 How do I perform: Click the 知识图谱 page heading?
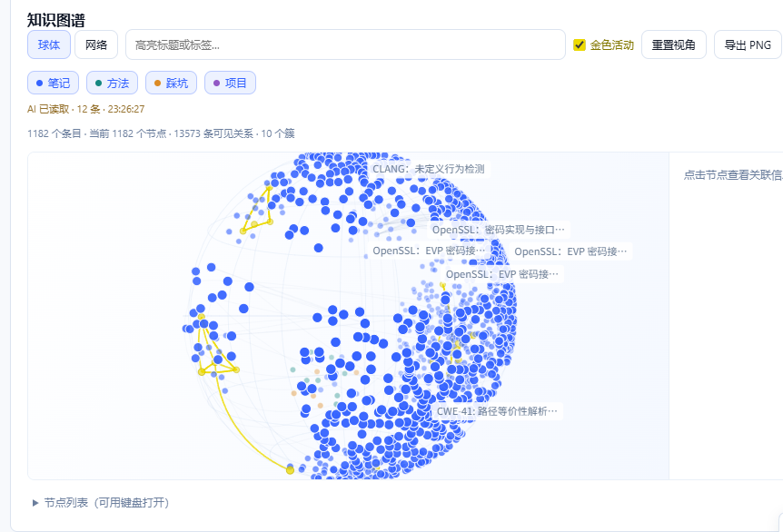[56, 20]
